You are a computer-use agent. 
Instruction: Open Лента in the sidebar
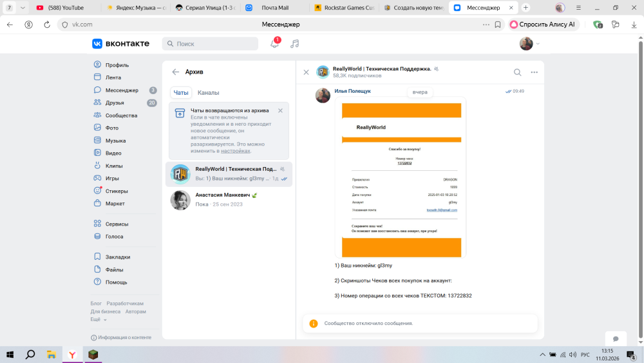coord(113,77)
